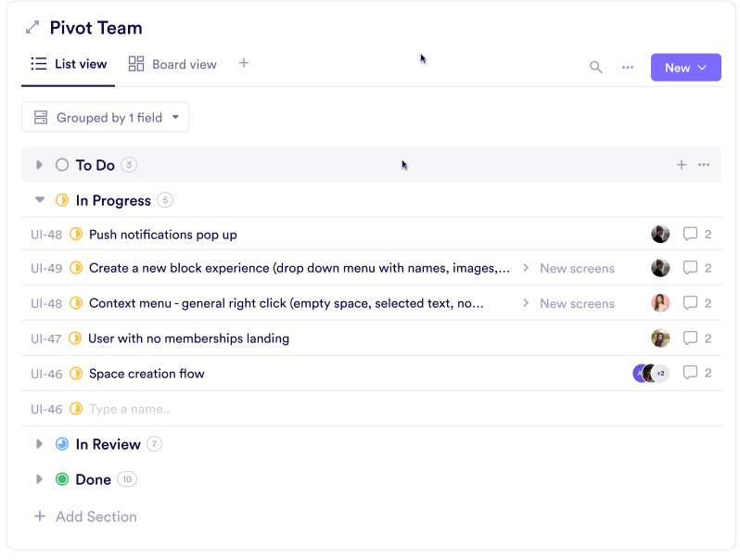
Task: Expand chevron on Create a new block experience row
Action: 525,268
